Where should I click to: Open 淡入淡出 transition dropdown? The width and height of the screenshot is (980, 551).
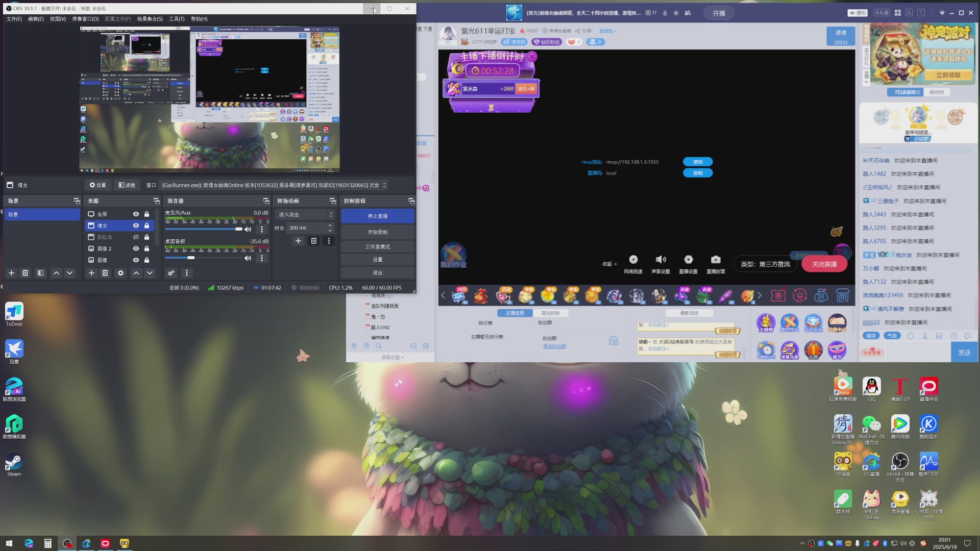[x=305, y=215]
